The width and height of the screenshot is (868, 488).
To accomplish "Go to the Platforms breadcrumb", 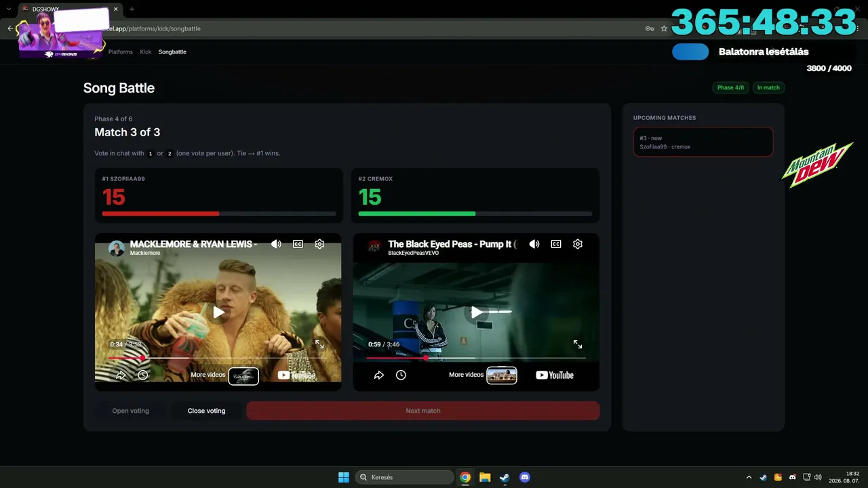I will [x=121, y=52].
